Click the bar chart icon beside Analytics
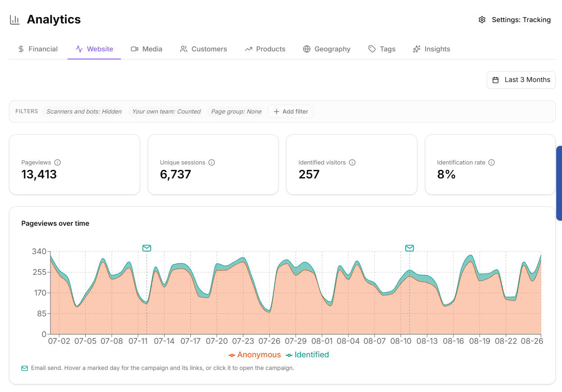 pyautogui.click(x=15, y=20)
